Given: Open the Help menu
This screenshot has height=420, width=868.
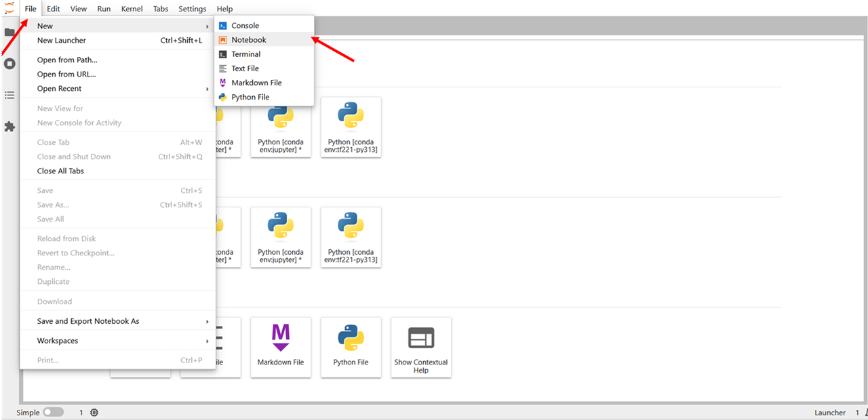Looking at the screenshot, I should click(224, 9).
